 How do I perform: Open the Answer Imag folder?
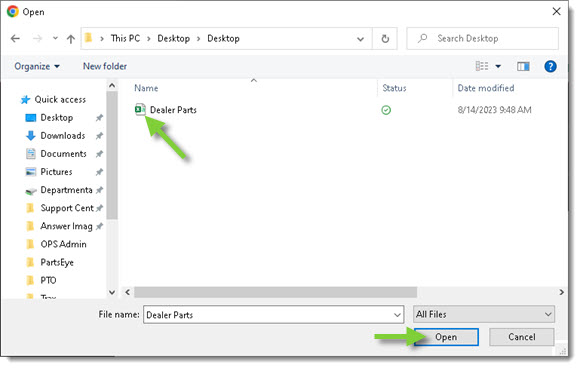tap(66, 226)
